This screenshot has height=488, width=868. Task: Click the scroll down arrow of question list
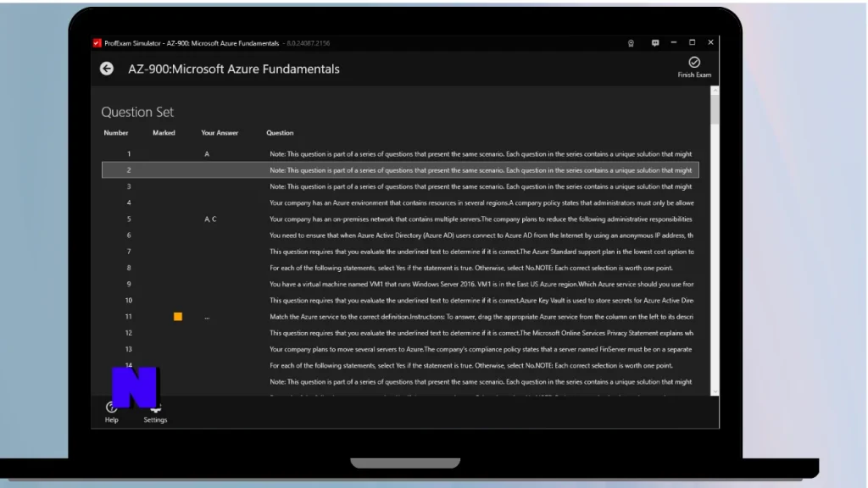point(715,391)
